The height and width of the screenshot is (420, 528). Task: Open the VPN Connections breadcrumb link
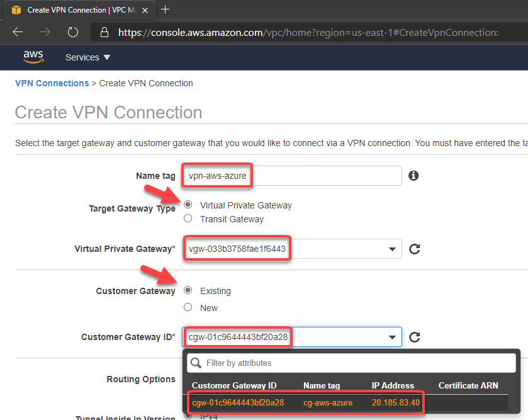point(52,83)
